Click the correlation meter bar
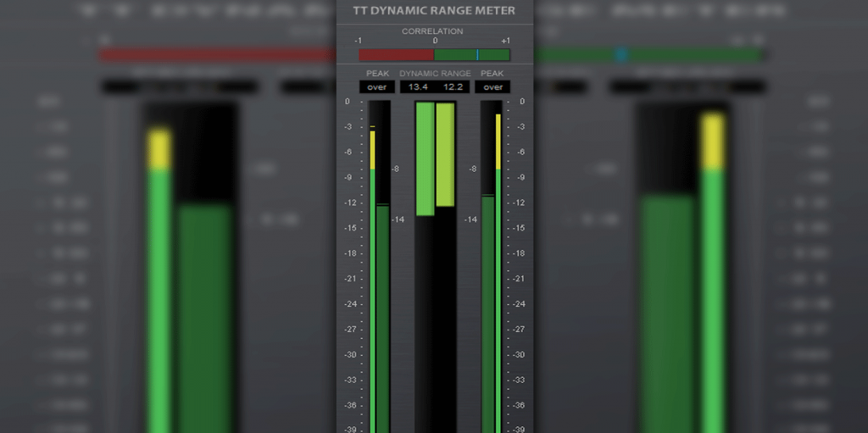The height and width of the screenshot is (433, 868). [434, 55]
